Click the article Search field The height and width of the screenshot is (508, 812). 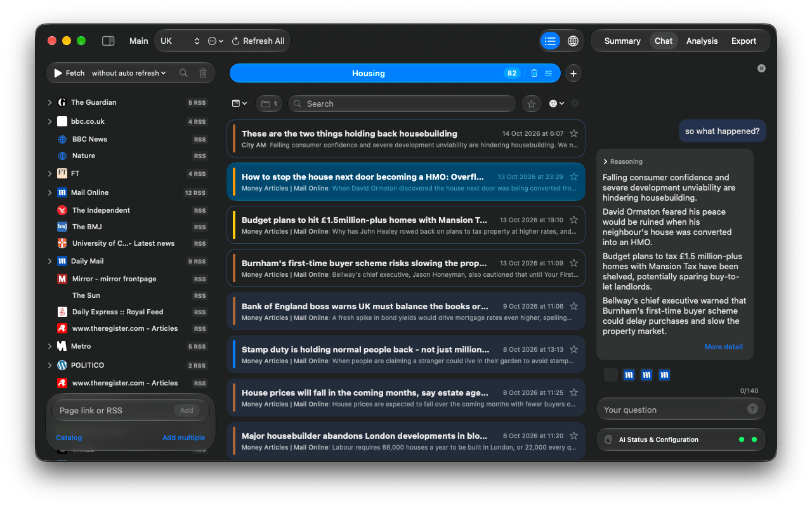(402, 104)
